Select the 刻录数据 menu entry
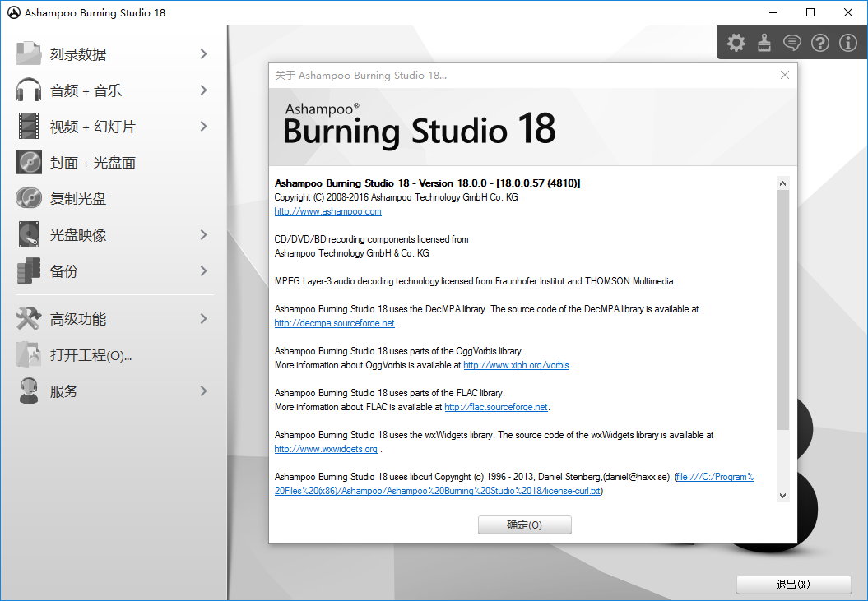 (114, 53)
